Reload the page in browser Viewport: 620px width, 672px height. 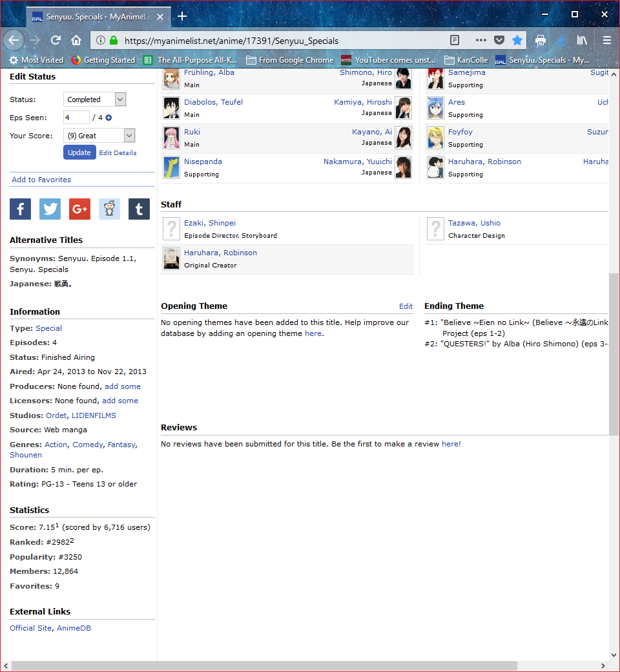point(56,40)
